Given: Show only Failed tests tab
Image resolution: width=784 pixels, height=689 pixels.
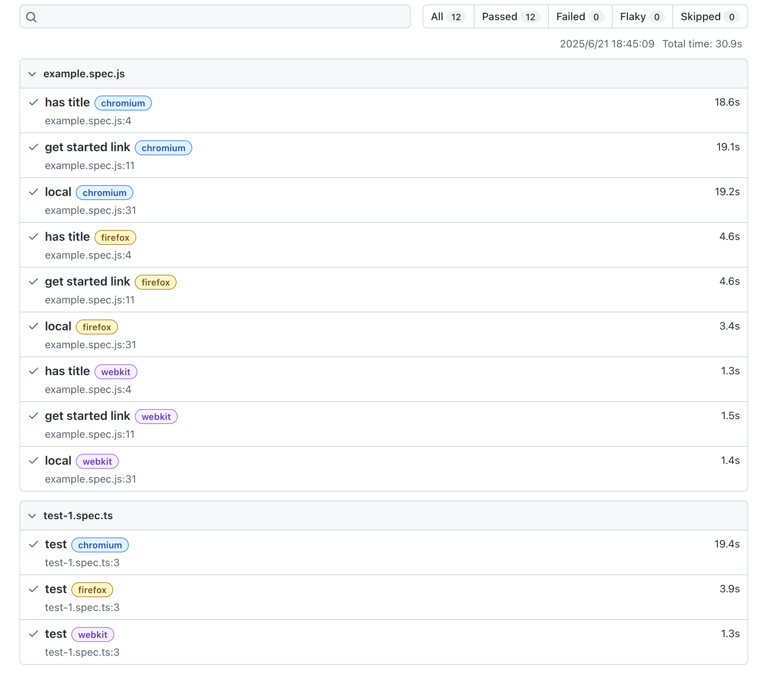Looking at the screenshot, I should point(579,17).
